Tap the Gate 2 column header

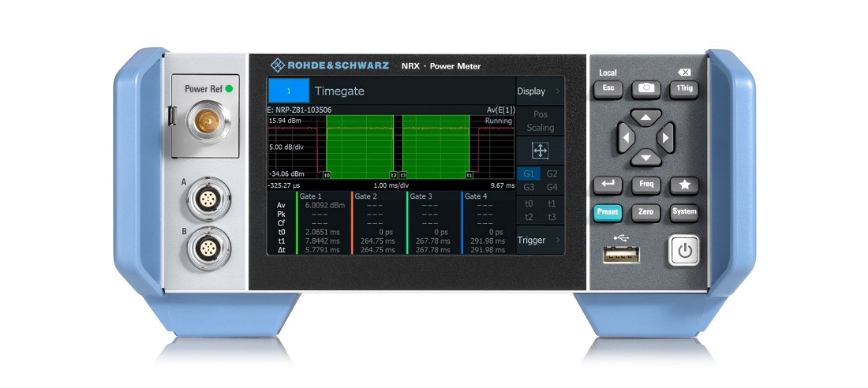tap(366, 196)
